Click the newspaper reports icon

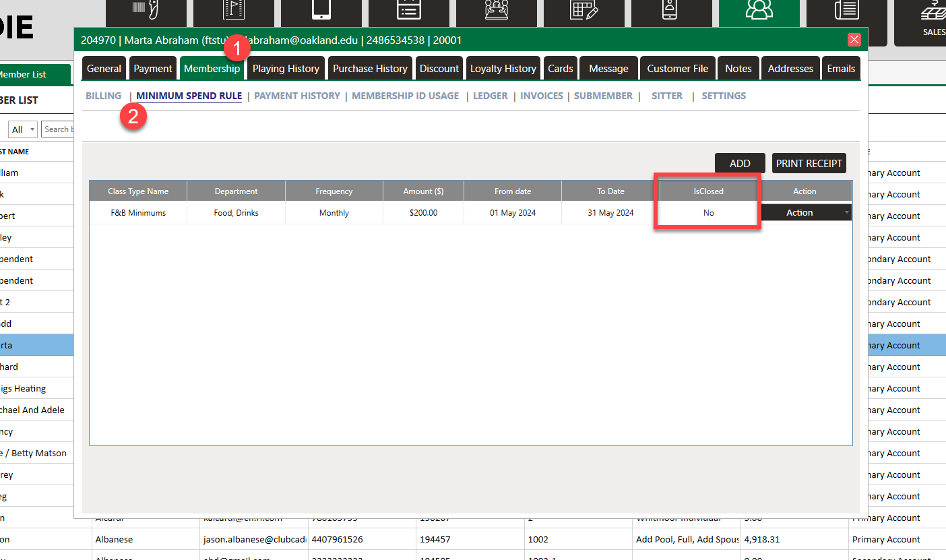point(846,11)
